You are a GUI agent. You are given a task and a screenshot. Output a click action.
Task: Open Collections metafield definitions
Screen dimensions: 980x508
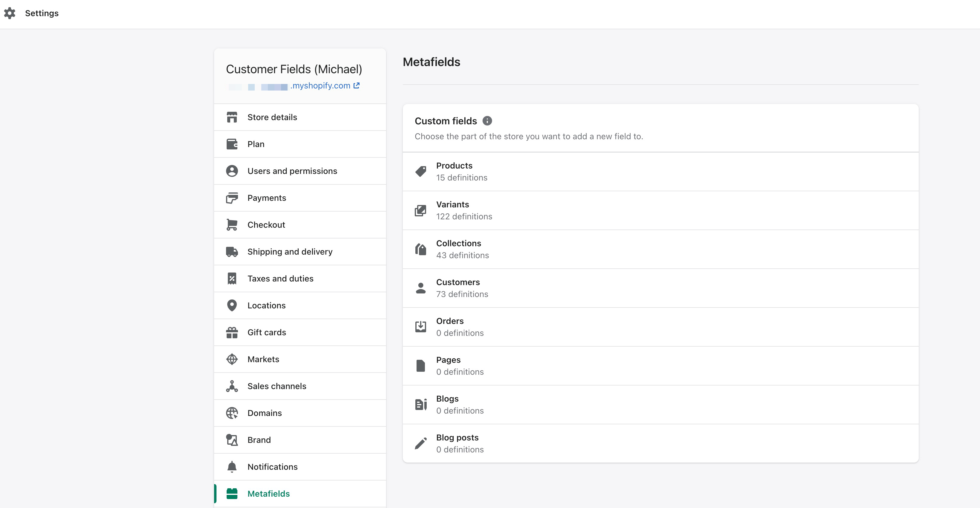coord(660,249)
